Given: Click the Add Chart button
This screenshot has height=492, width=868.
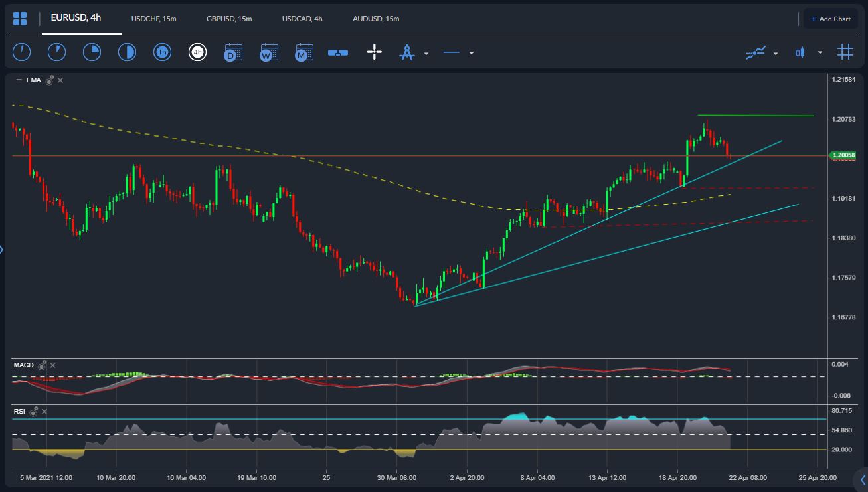Looking at the screenshot, I should (x=831, y=19).
